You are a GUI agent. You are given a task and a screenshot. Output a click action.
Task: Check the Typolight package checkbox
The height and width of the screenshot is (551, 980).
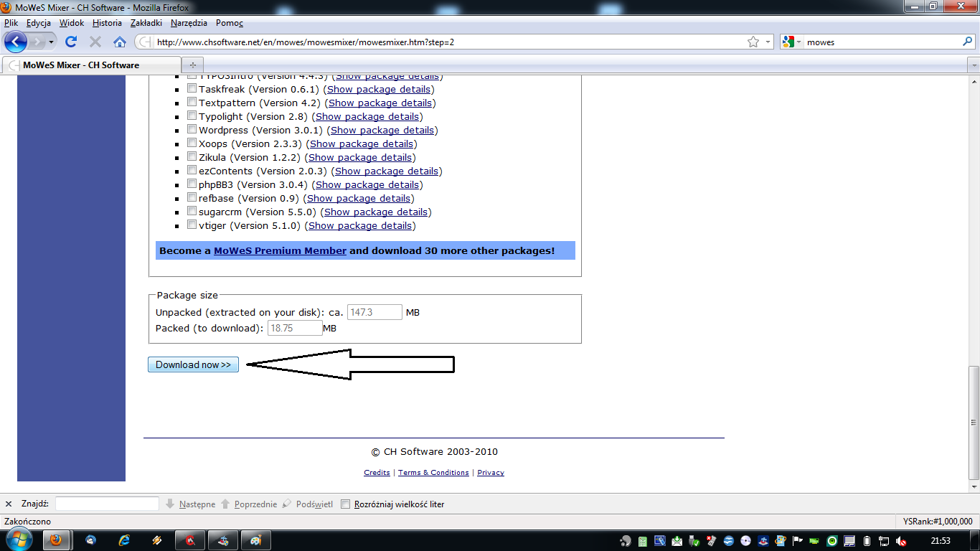[192, 116]
